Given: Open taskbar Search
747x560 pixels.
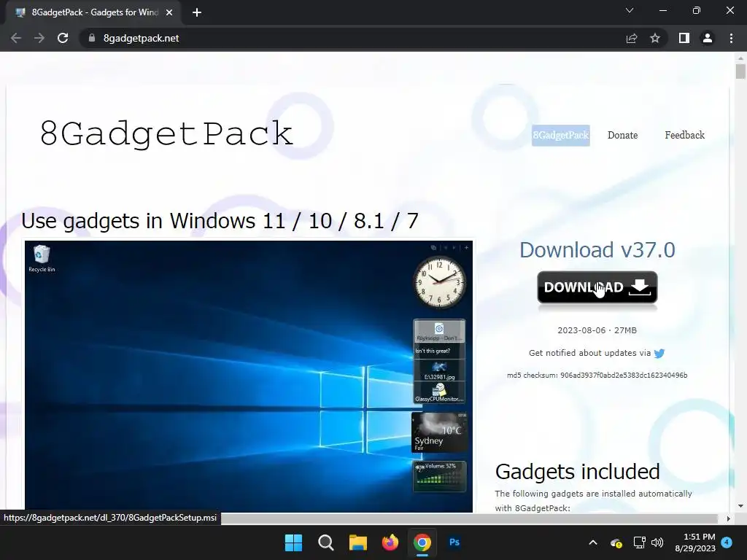Looking at the screenshot, I should pos(326,542).
